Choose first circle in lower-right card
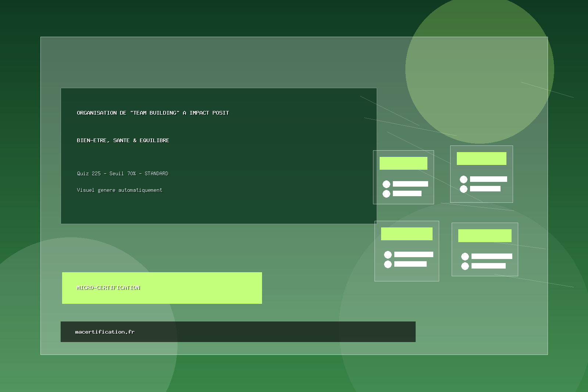Screen dimensions: 588x392 pyautogui.click(x=465, y=256)
